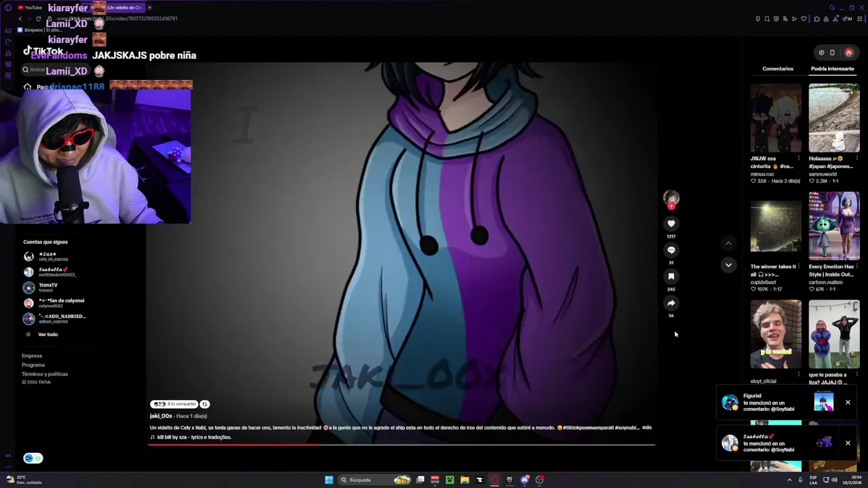
Task: Go to the previous video with the up chevron
Action: tap(728, 243)
